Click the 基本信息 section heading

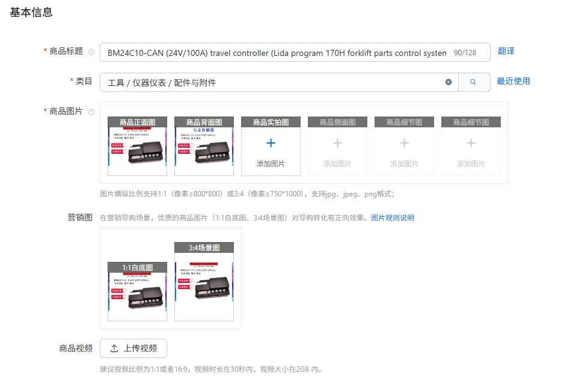point(31,13)
